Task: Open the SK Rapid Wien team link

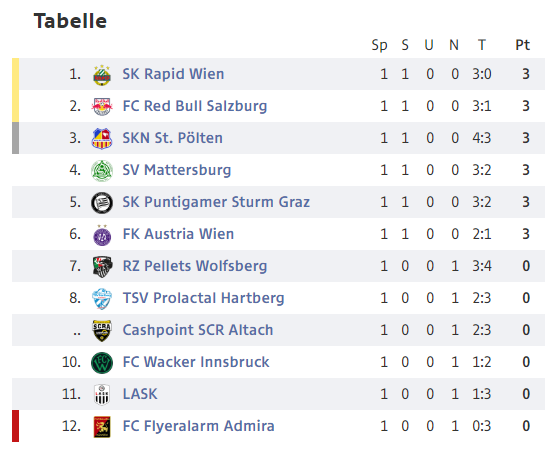Action: (x=173, y=74)
